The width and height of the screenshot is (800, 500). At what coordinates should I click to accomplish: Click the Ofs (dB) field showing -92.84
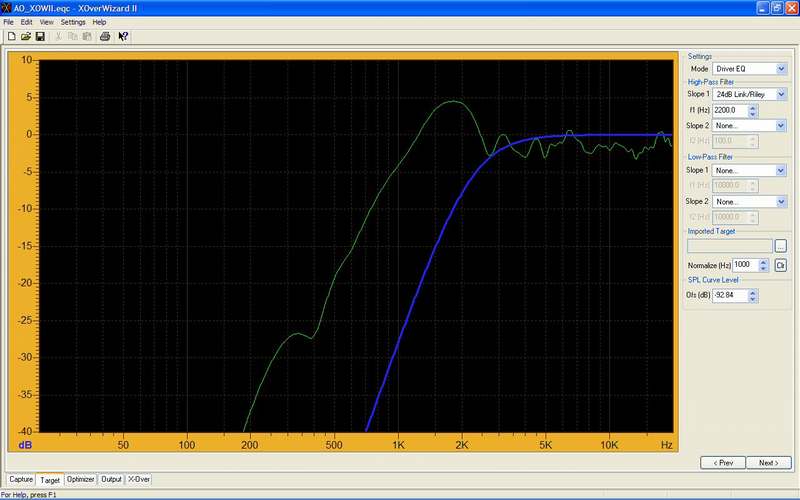730,295
